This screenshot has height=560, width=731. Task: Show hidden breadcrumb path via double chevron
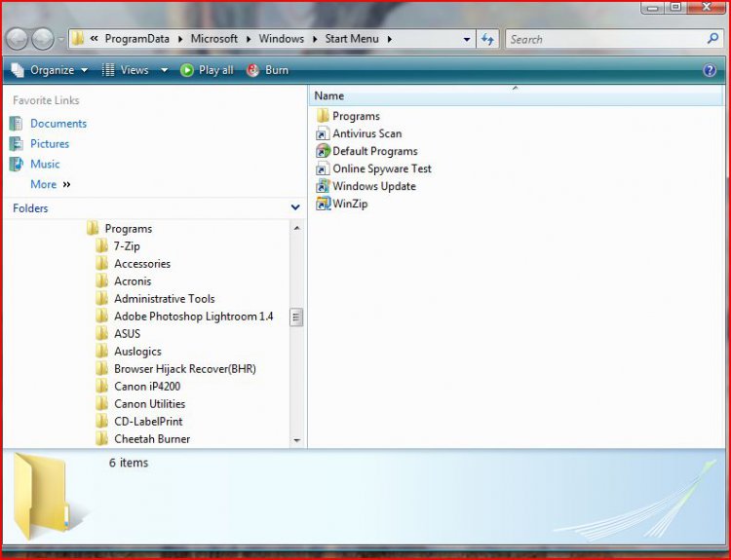[95, 39]
